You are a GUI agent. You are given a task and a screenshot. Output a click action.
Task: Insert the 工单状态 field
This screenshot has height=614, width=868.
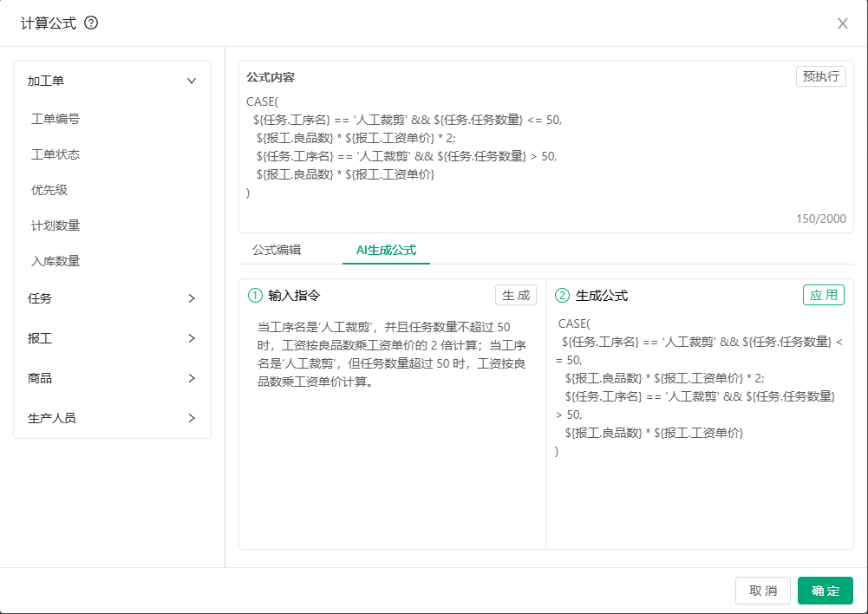[55, 154]
